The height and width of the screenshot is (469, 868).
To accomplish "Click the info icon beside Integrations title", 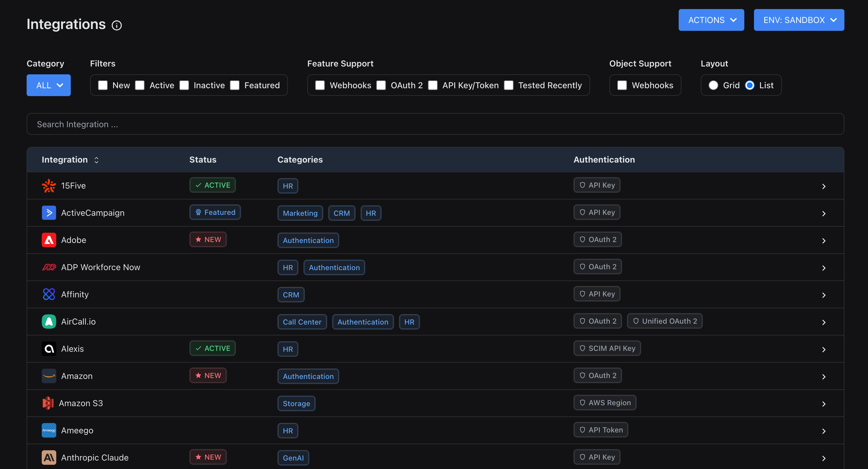I will point(116,25).
